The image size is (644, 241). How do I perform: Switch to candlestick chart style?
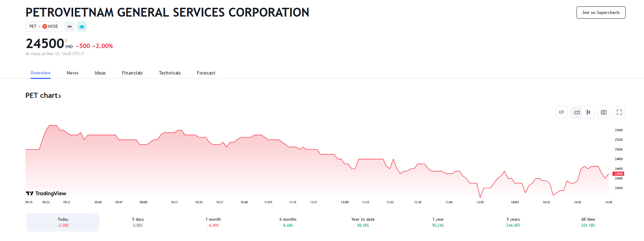(x=588, y=112)
